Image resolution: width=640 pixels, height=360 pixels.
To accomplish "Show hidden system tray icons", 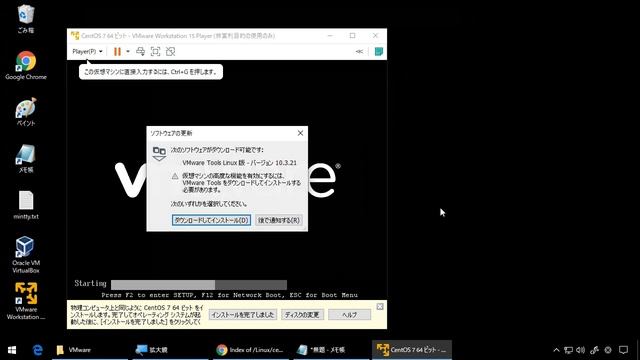I will click(x=556, y=350).
